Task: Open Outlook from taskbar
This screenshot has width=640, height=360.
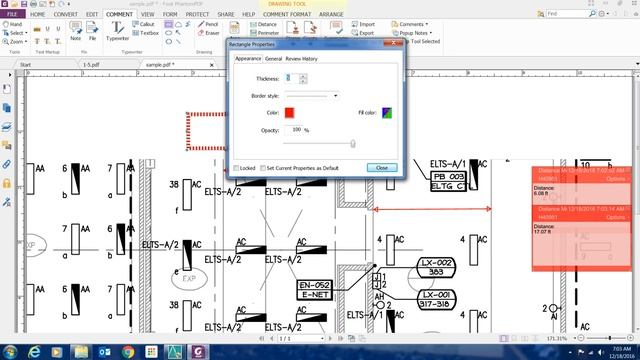Action: [x=104, y=352]
